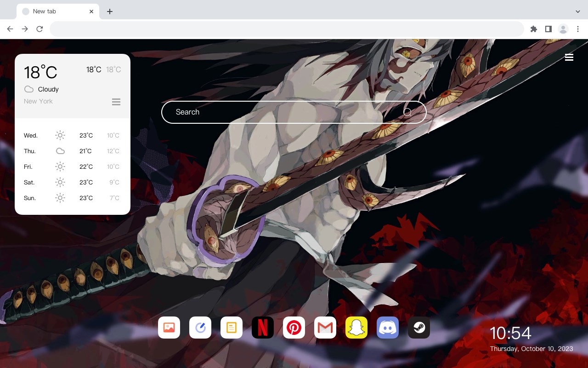Click the Cloudy condition label

48,89
